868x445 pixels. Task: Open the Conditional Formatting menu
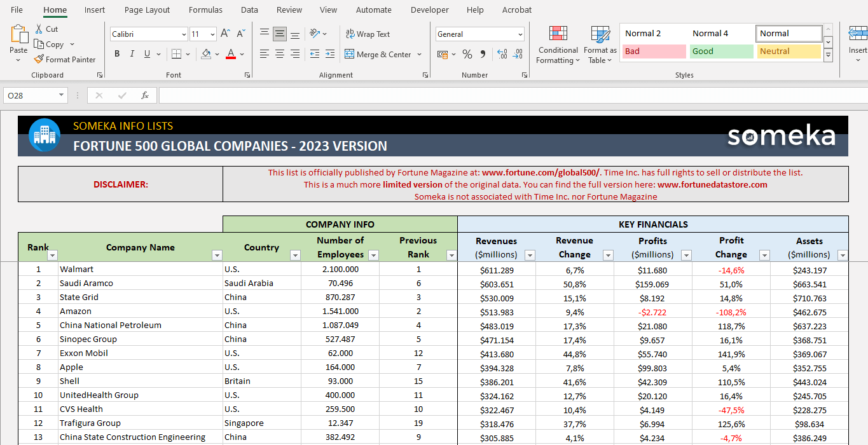[x=558, y=44]
